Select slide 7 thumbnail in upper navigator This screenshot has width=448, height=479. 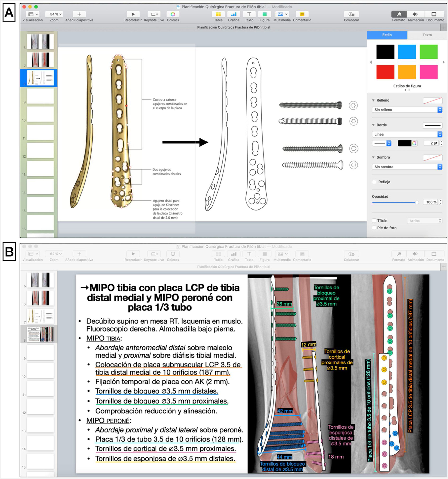[x=40, y=59]
